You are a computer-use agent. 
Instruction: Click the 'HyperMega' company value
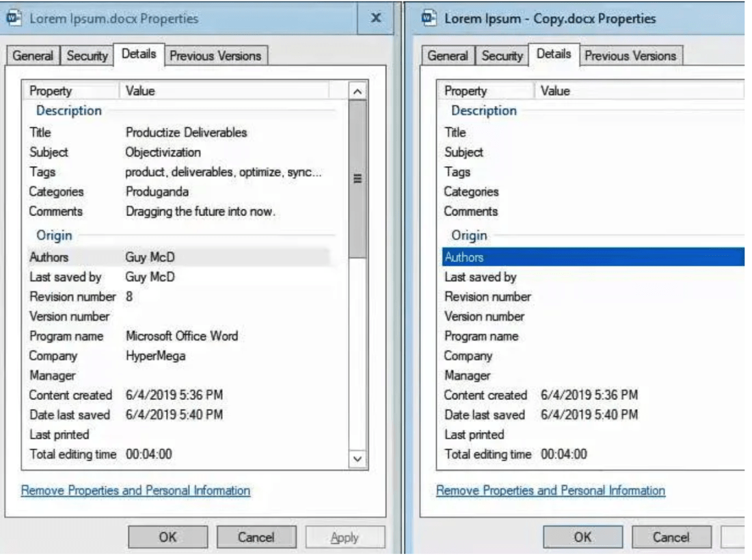coord(155,356)
